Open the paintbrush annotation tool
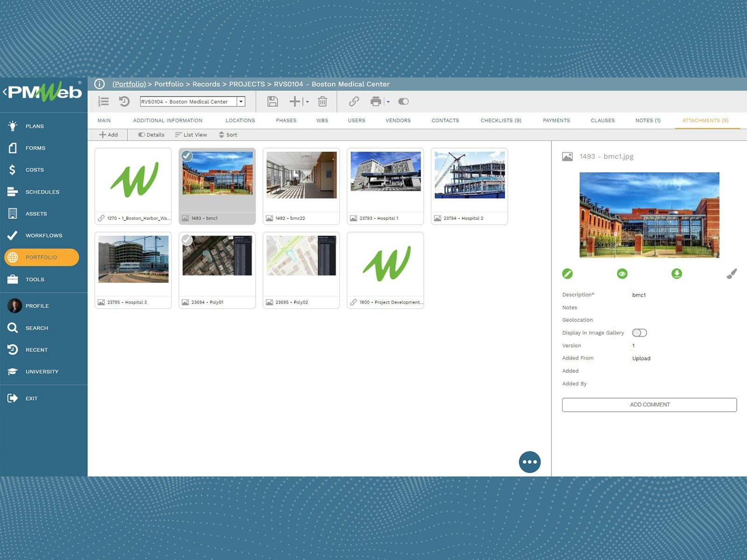Viewport: 747px width, 560px height. (732, 273)
